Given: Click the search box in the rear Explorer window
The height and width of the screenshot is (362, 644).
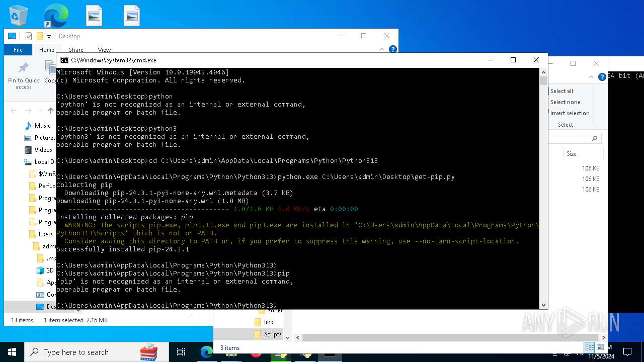Looking at the screenshot, I should [x=575, y=138].
